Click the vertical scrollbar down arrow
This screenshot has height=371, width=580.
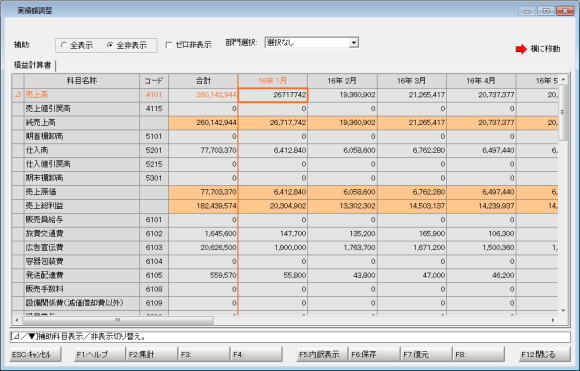(x=563, y=311)
